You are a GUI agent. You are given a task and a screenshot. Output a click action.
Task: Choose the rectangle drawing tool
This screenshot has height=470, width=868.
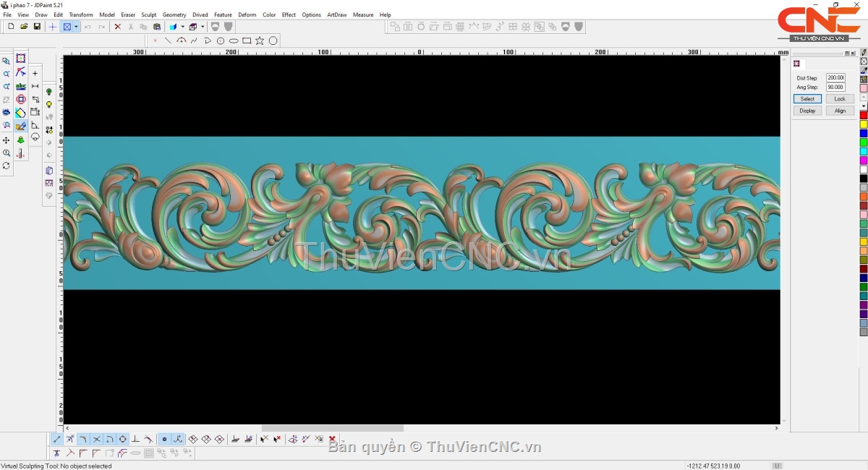point(247,41)
